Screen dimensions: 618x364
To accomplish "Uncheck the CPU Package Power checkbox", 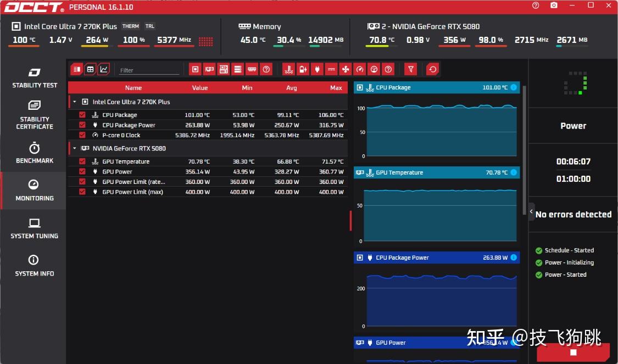I will [82, 125].
